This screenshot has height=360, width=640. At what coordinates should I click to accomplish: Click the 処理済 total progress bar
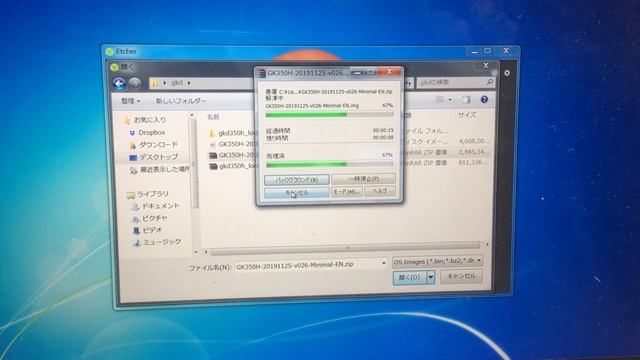pos(329,164)
